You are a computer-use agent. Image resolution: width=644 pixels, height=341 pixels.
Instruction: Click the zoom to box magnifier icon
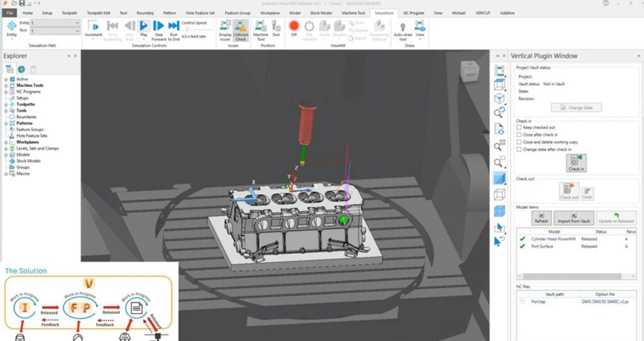(500, 162)
